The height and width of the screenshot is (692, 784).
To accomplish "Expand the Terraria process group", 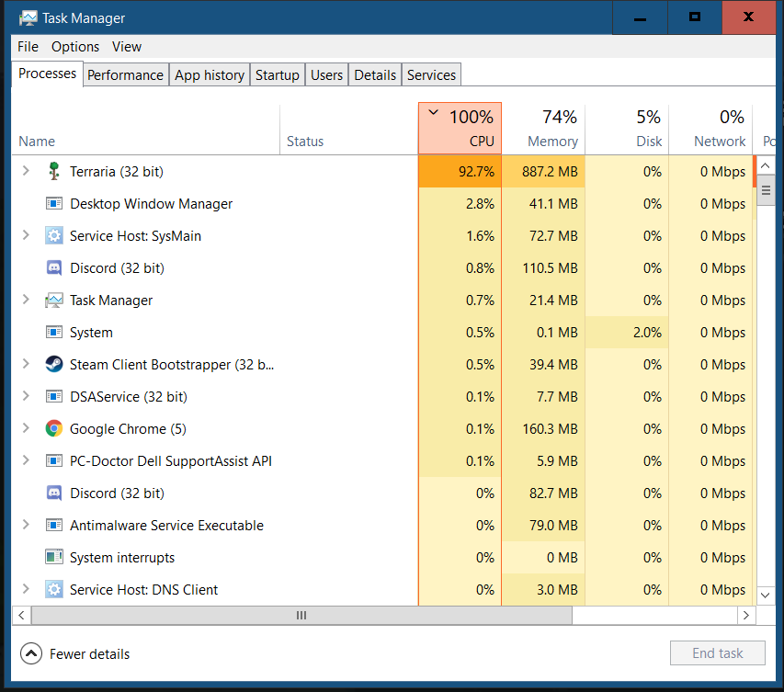I will pos(26,171).
